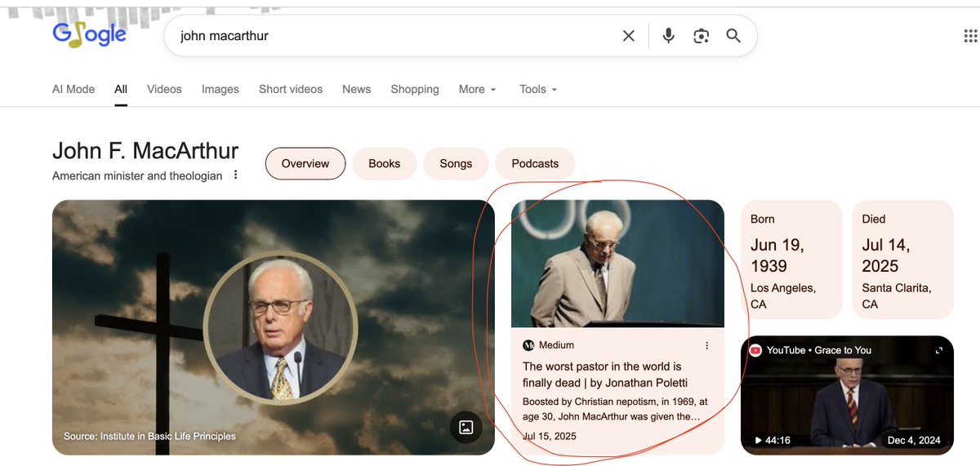Expand the YouTube video with the fullscreen icon

tap(939, 350)
